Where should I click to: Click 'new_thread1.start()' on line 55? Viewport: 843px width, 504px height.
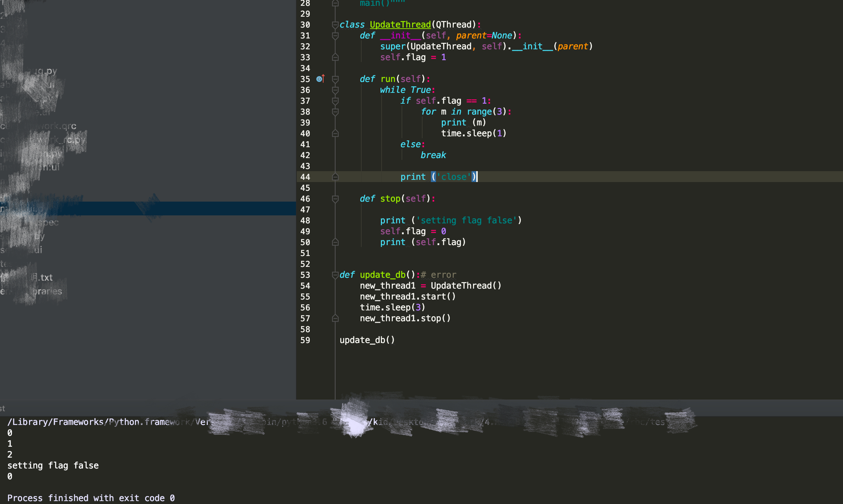(x=407, y=297)
